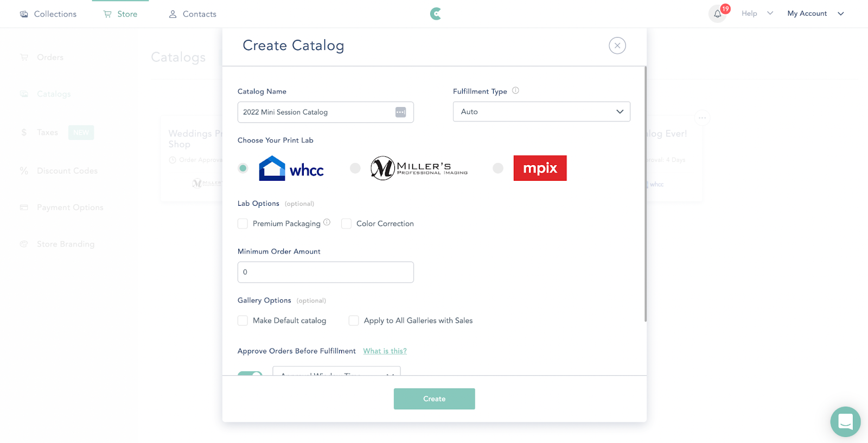Open the Fulfillment Type dropdown

[541, 112]
